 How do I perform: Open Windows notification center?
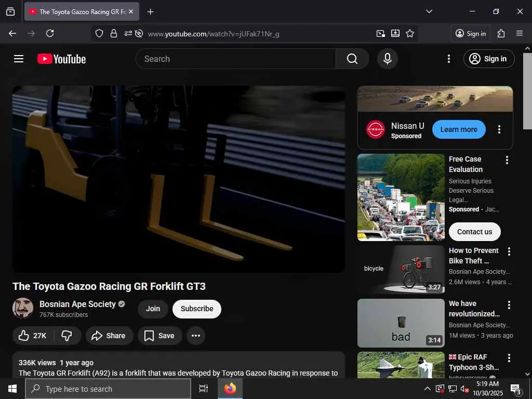[515, 389]
